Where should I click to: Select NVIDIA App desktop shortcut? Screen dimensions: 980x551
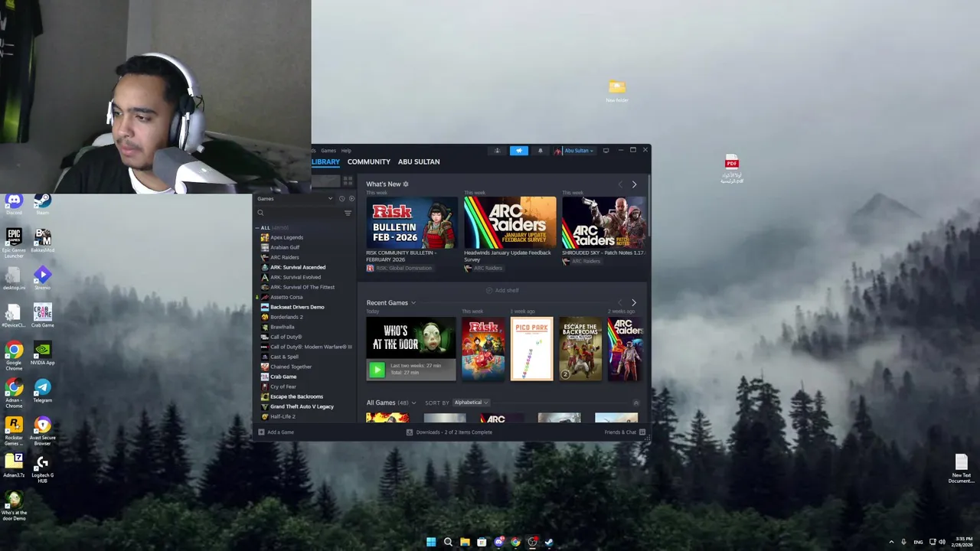pos(43,353)
